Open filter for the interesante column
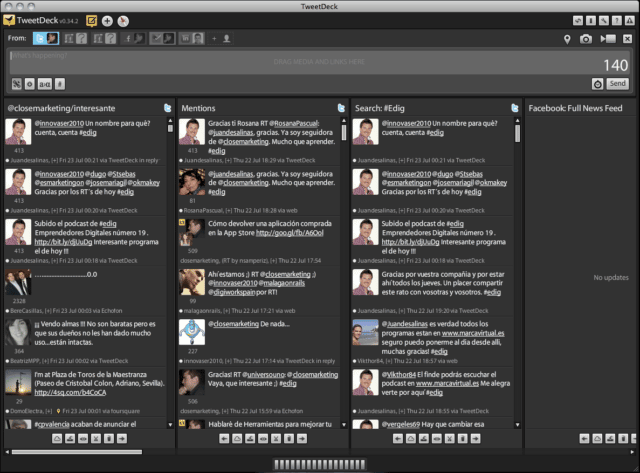 point(70,439)
